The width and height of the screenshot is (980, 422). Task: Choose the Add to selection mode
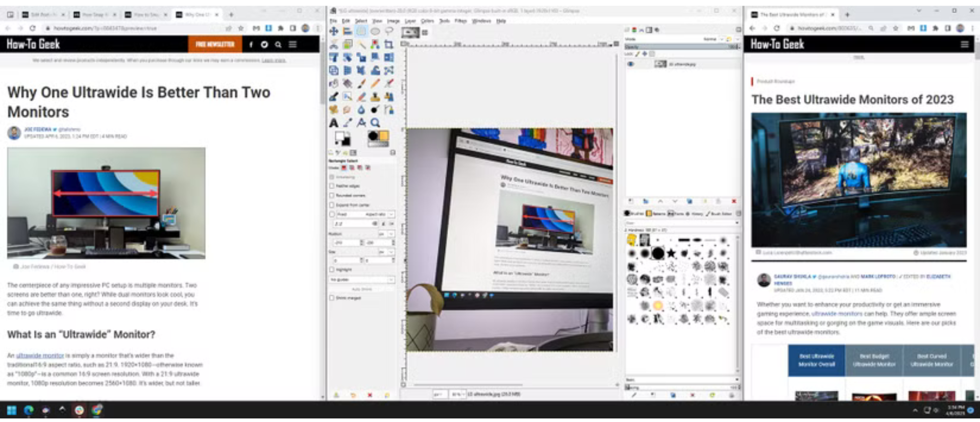[x=352, y=167]
